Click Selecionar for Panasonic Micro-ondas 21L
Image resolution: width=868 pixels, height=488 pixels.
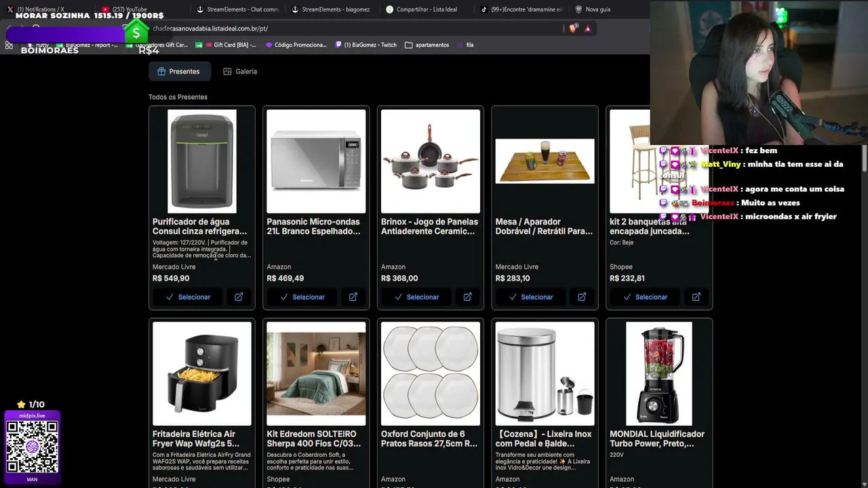(x=302, y=297)
